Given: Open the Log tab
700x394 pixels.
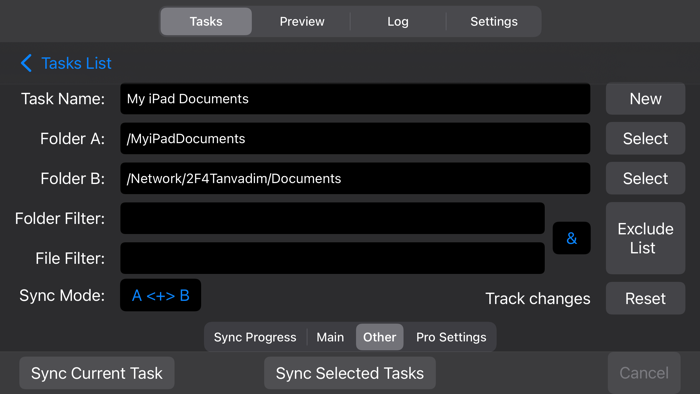Looking at the screenshot, I should tap(397, 21).
